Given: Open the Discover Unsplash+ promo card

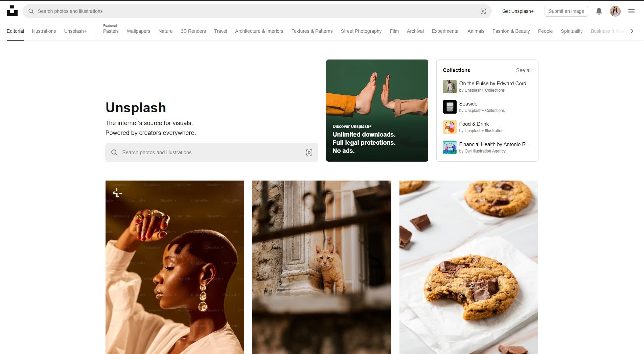Looking at the screenshot, I should click(377, 111).
